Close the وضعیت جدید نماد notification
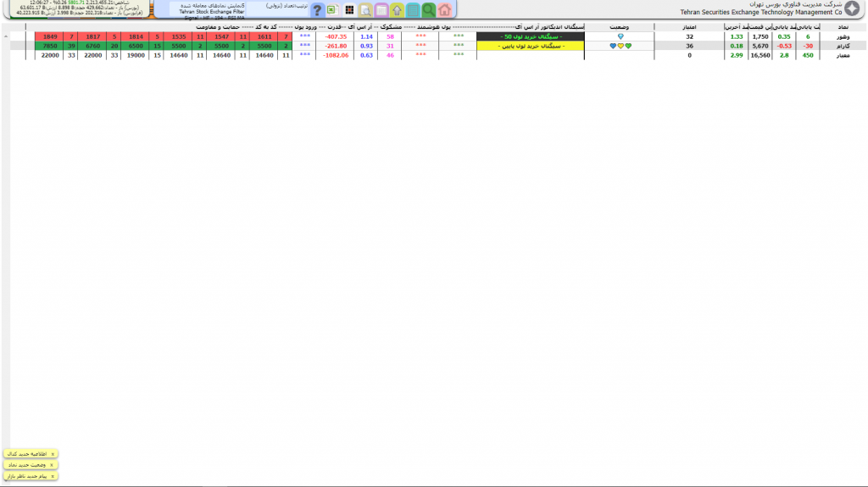 (x=52, y=465)
